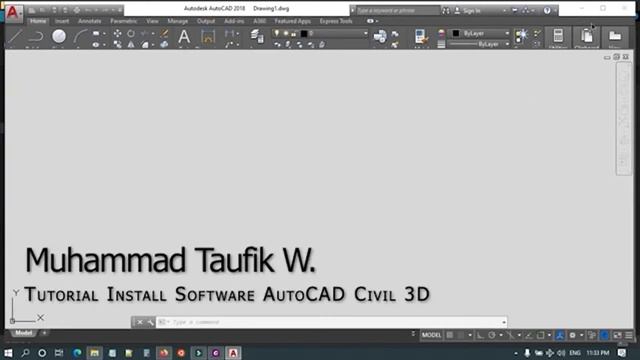Viewport: 640px width, 360px height.
Task: Open the View panel folder icon
Action: pos(615,36)
